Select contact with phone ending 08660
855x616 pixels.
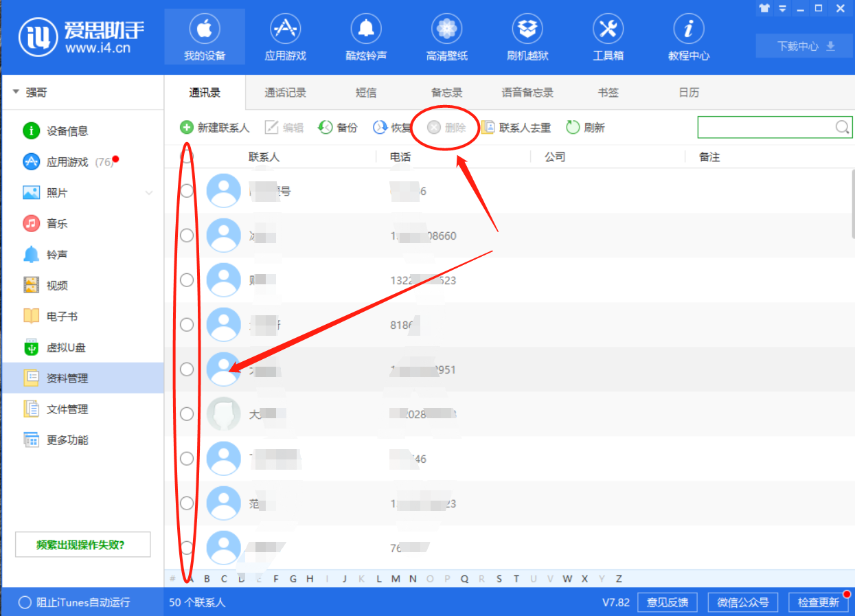point(187,236)
